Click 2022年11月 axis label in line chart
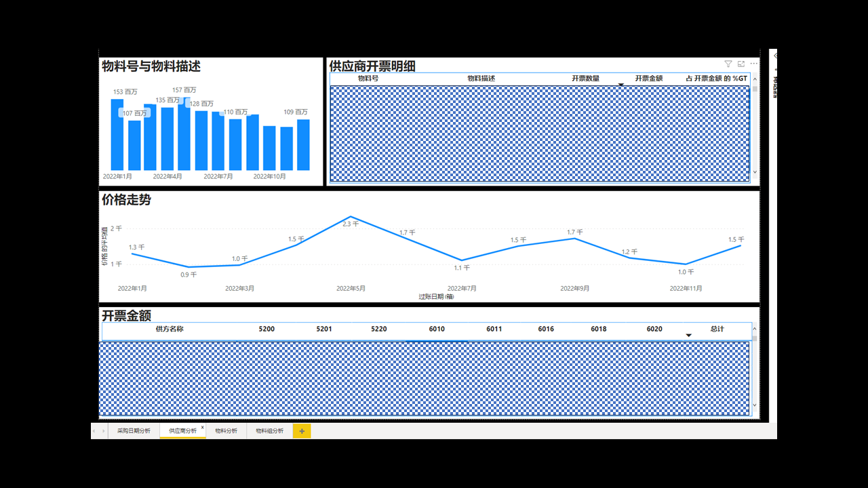Screen dimensions: 868x488 pos(686,289)
